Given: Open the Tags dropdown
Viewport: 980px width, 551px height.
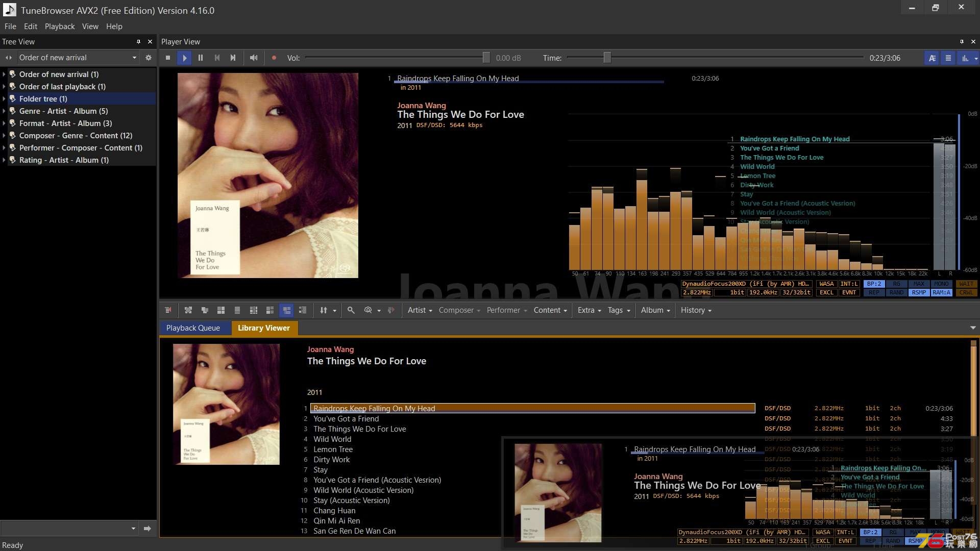Looking at the screenshot, I should tap(619, 310).
